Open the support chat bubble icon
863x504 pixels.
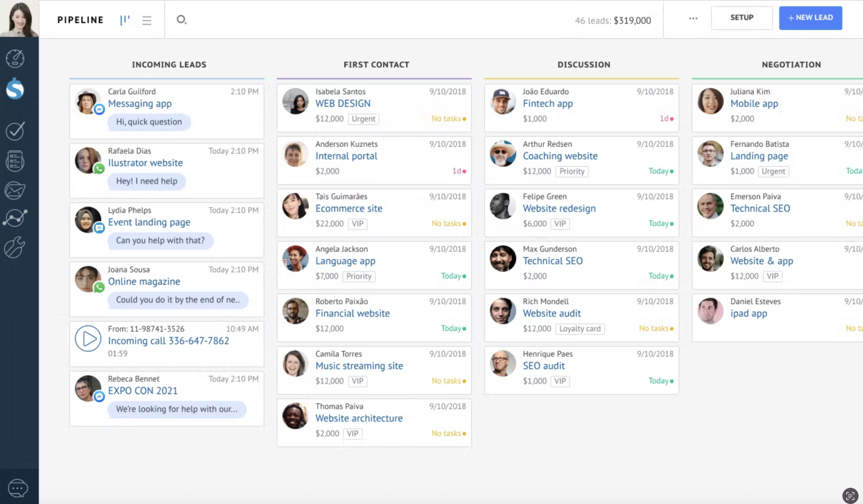[17, 488]
